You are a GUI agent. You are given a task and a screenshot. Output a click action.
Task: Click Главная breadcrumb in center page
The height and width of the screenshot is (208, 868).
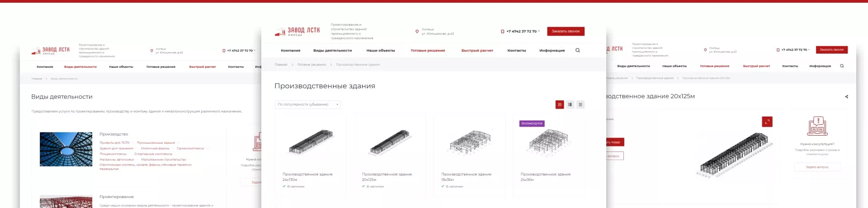click(281, 65)
